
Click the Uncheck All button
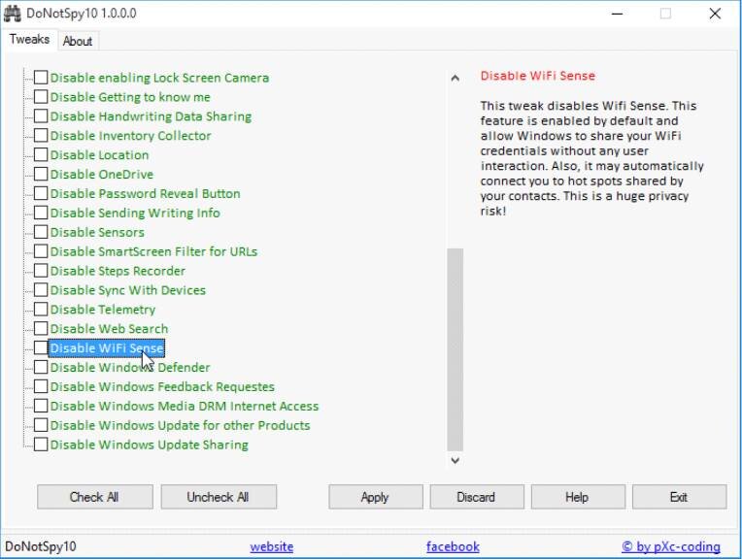pos(219,497)
